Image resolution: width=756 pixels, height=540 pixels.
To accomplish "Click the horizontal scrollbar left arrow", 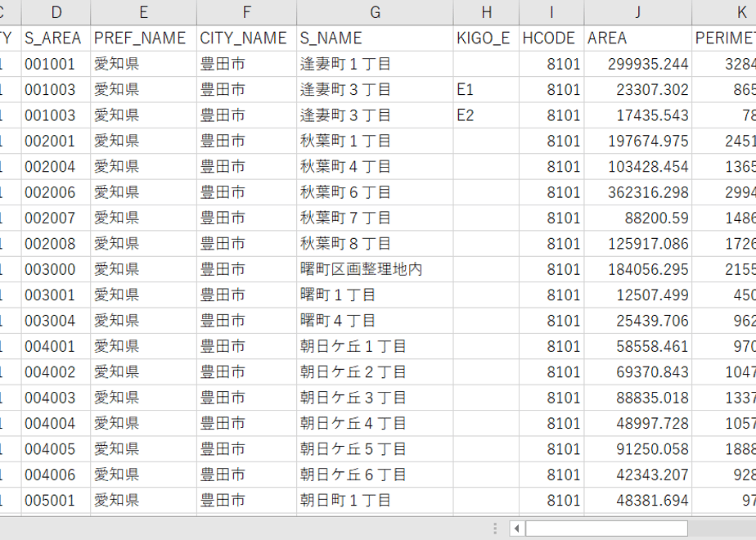I will tap(517, 529).
